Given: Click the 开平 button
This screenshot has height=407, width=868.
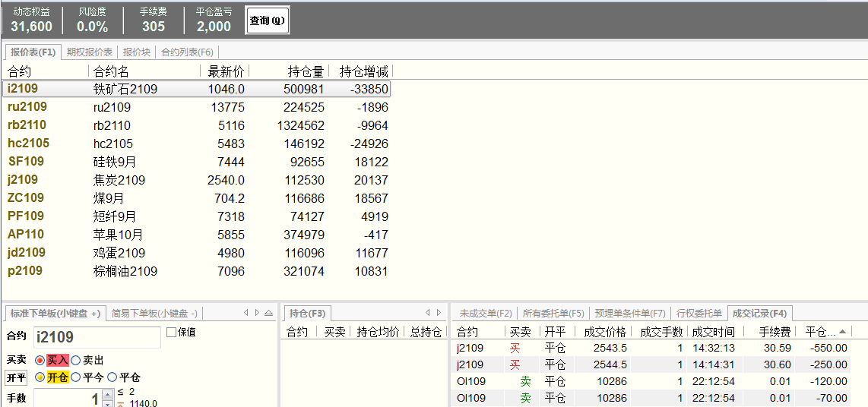Looking at the screenshot, I should pyautogui.click(x=16, y=377).
